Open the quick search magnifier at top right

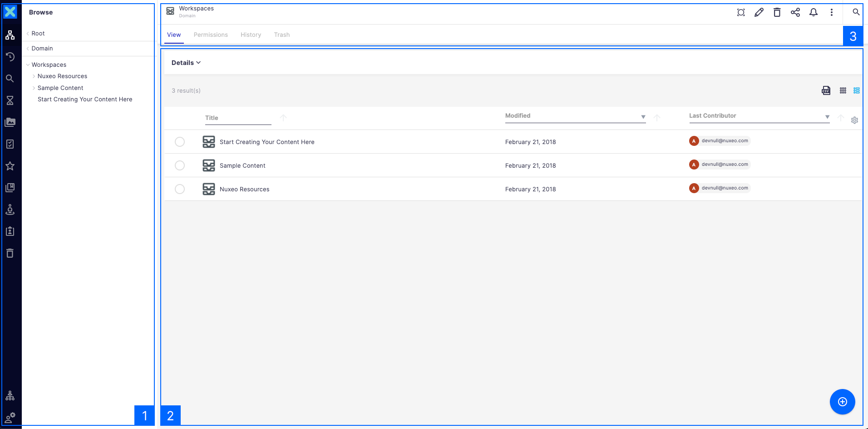856,12
